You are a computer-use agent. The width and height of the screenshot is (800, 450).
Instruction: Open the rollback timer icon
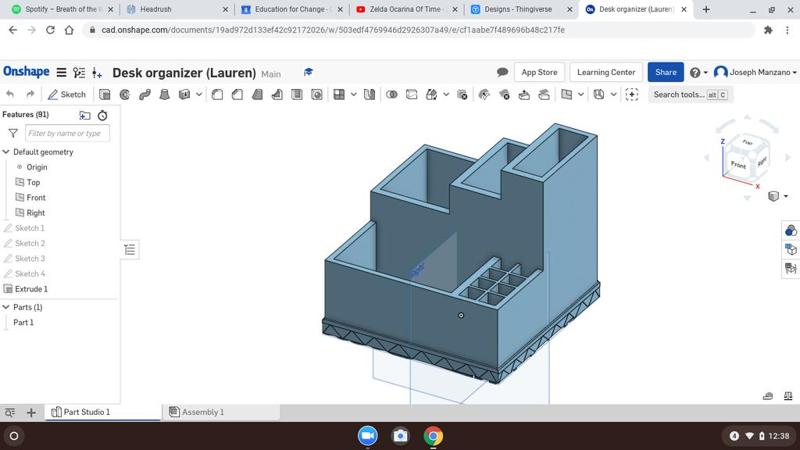102,115
